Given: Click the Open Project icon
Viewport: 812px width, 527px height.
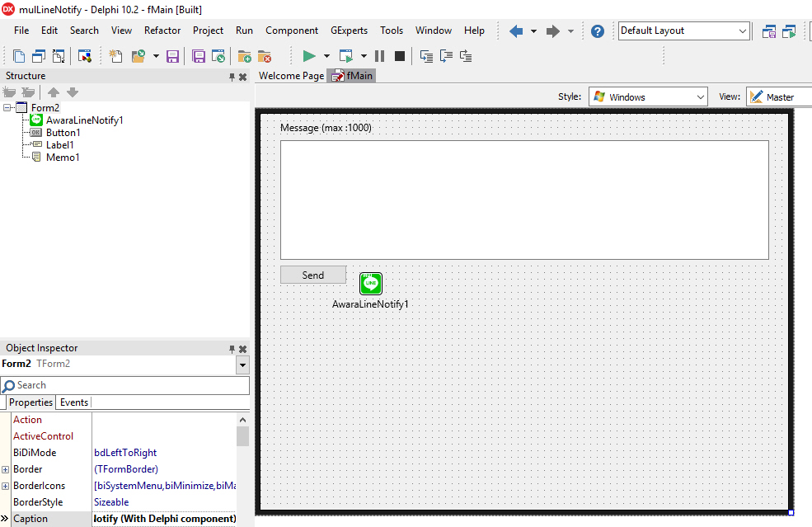Looking at the screenshot, I should pyautogui.click(x=218, y=56).
